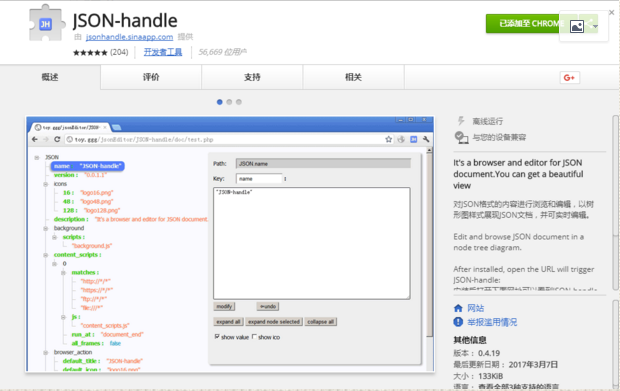
Task: Select the highlighted name "JSON-handle" tree row
Action: pos(87,166)
